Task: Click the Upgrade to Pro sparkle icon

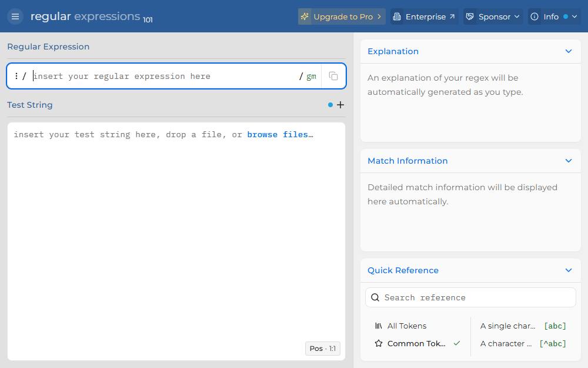Action: pyautogui.click(x=305, y=16)
